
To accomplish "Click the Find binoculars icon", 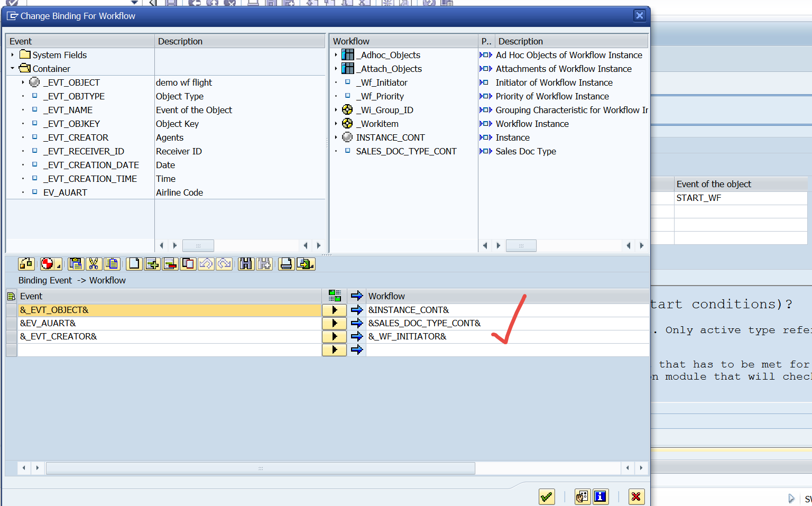I will point(246,264).
